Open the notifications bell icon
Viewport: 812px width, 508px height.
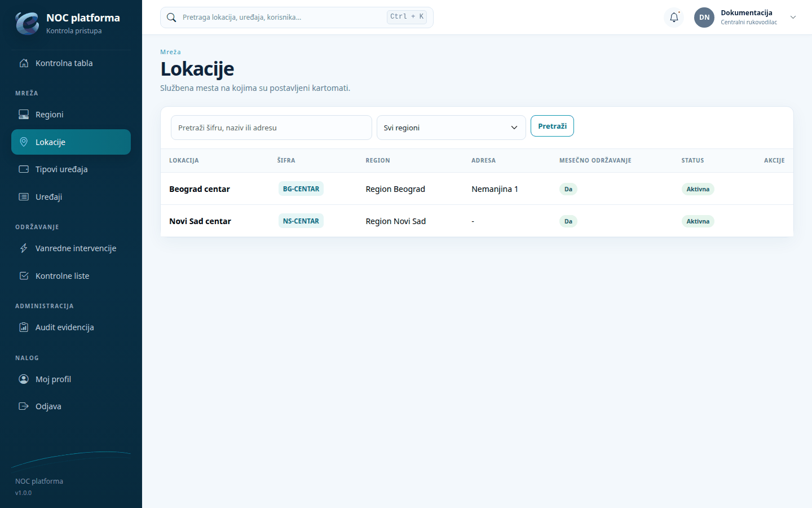[674, 17]
